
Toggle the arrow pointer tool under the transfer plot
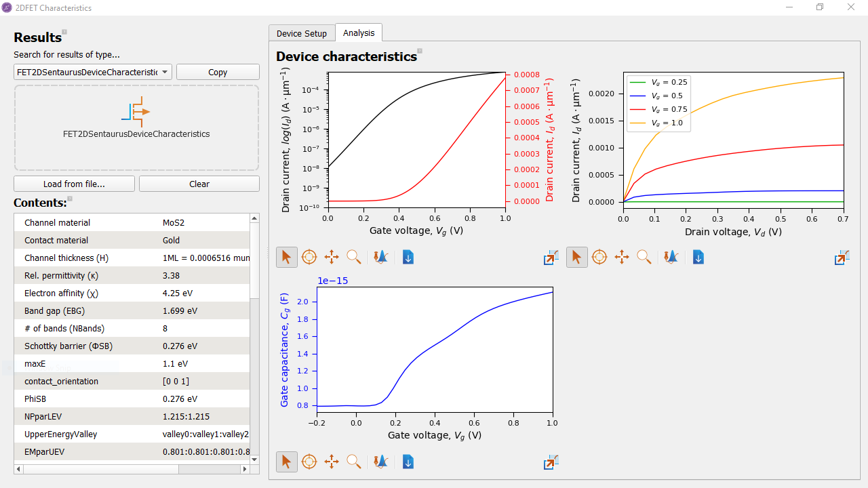click(286, 257)
